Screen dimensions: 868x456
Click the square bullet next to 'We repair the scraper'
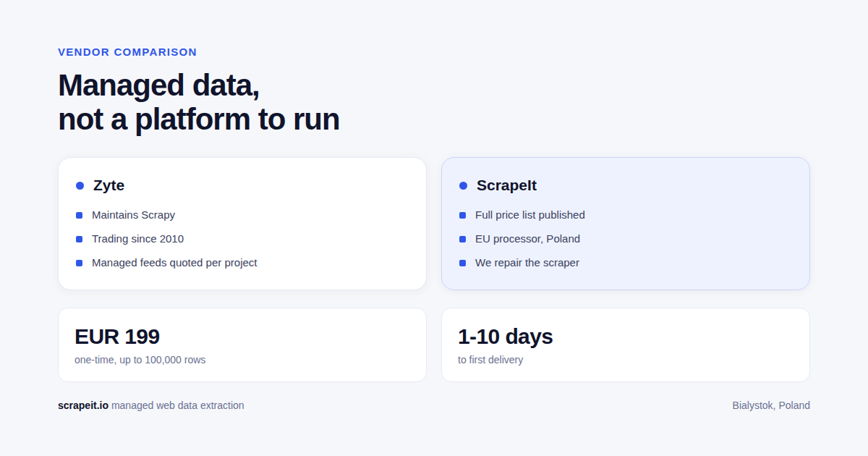(462, 263)
